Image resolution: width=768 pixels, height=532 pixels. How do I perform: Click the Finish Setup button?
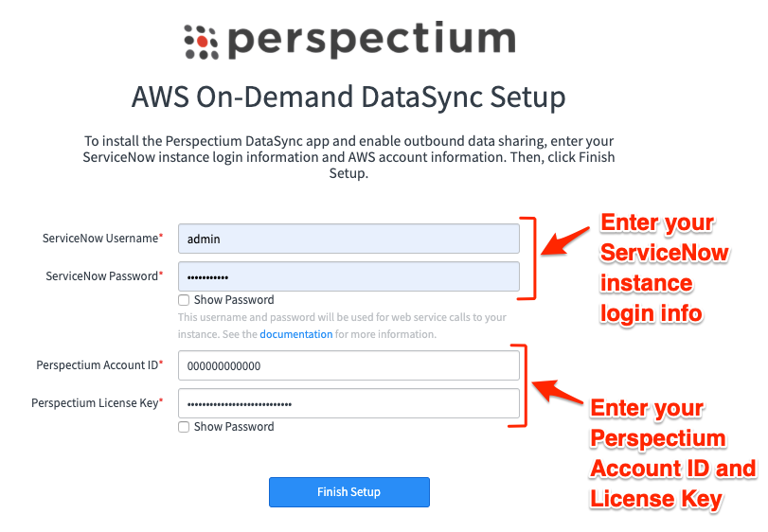pos(349,492)
